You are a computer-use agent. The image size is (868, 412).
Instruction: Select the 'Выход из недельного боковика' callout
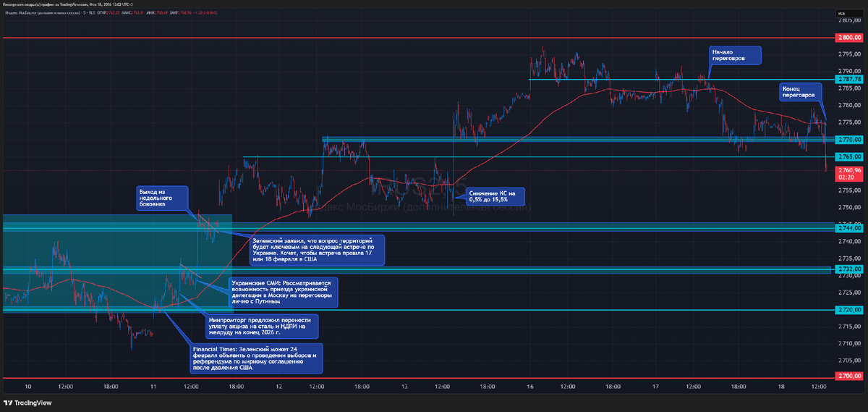click(161, 199)
